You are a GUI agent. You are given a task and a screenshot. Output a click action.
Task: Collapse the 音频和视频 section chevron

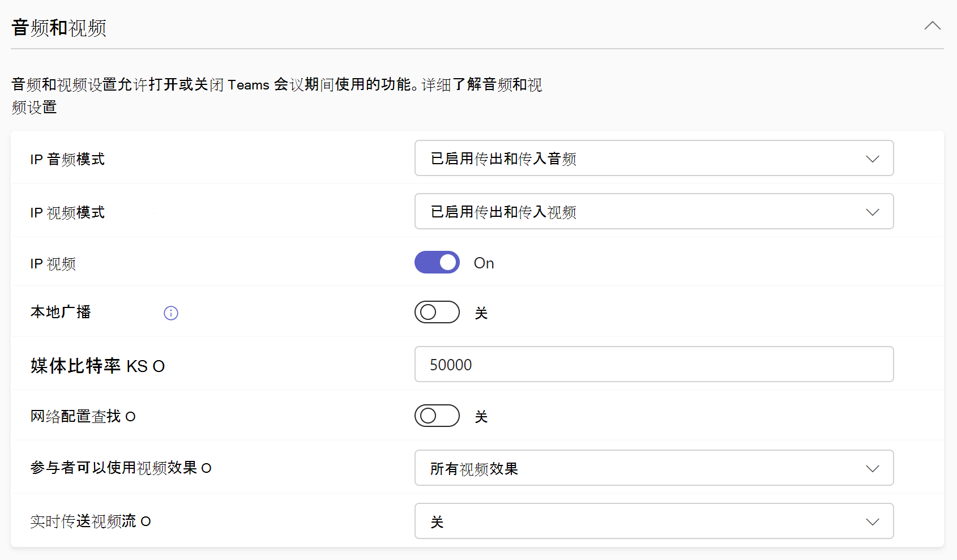932,26
